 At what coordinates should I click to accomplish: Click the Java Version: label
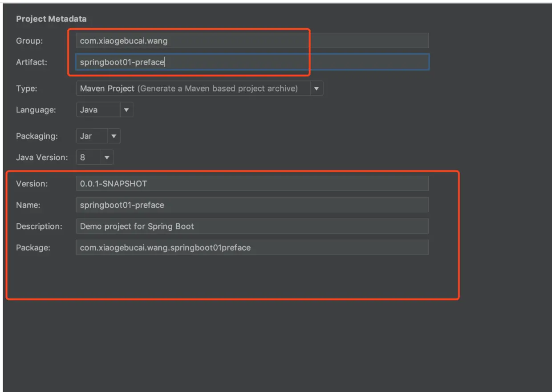point(42,158)
